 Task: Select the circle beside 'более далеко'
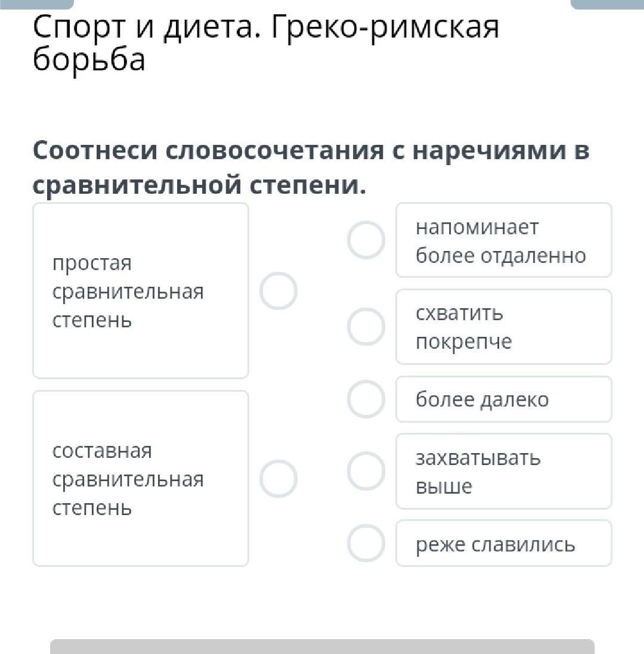pos(366,399)
